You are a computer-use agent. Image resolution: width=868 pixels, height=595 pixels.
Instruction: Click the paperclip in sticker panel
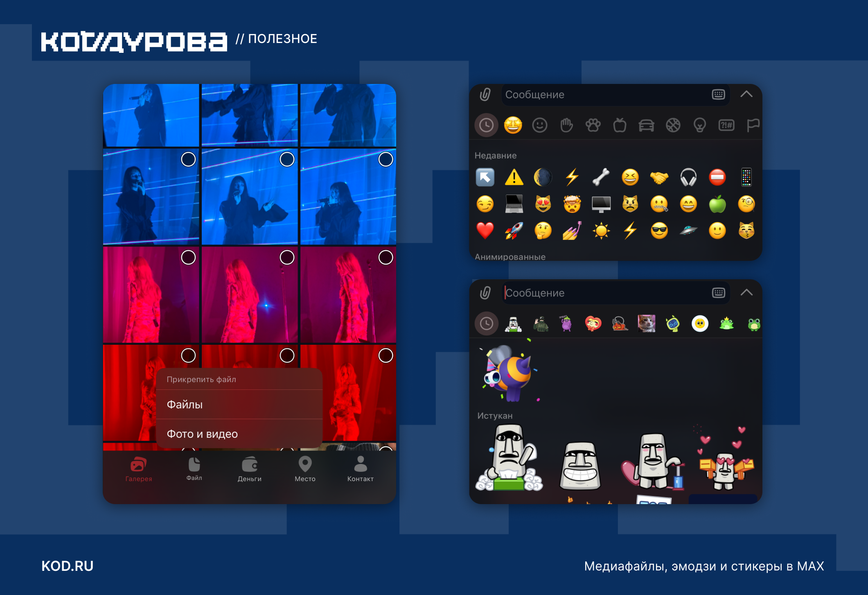(485, 293)
